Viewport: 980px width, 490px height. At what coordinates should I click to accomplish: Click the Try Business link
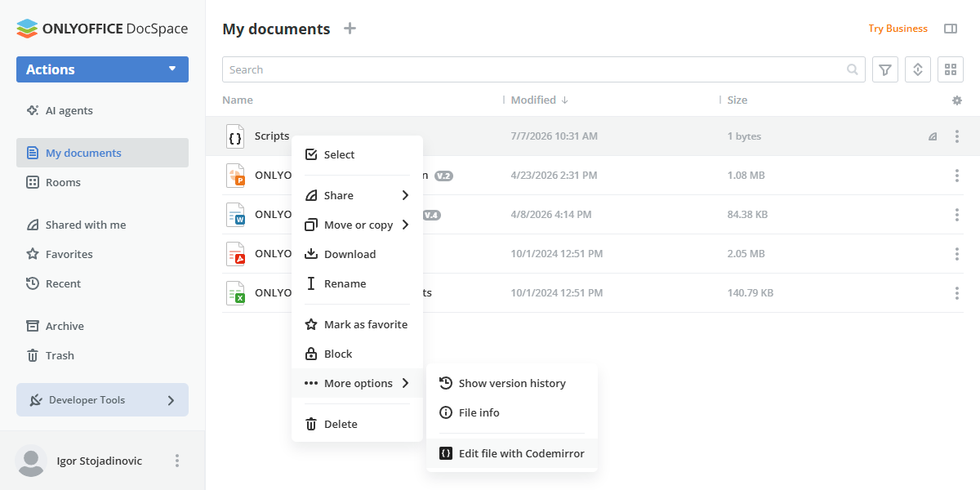(898, 29)
